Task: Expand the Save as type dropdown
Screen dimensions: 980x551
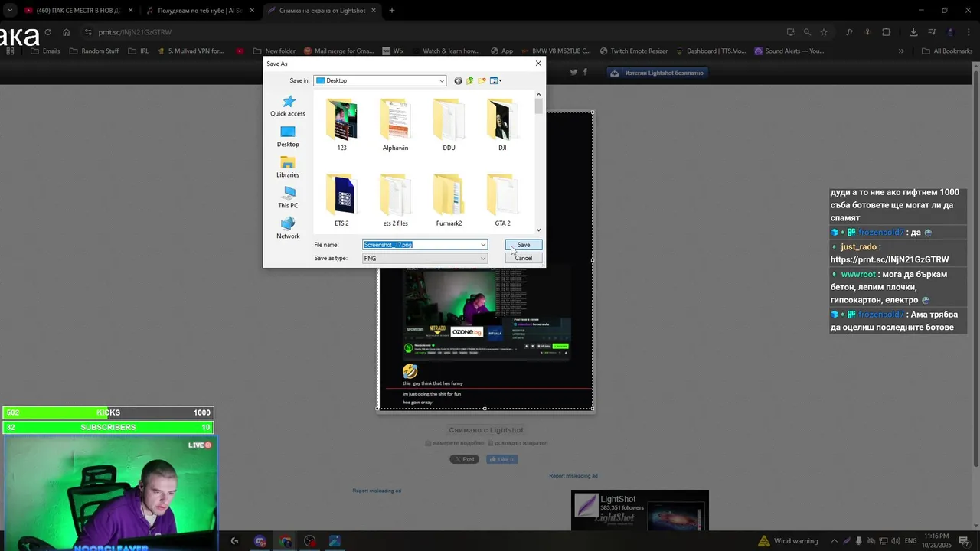Action: (x=483, y=259)
